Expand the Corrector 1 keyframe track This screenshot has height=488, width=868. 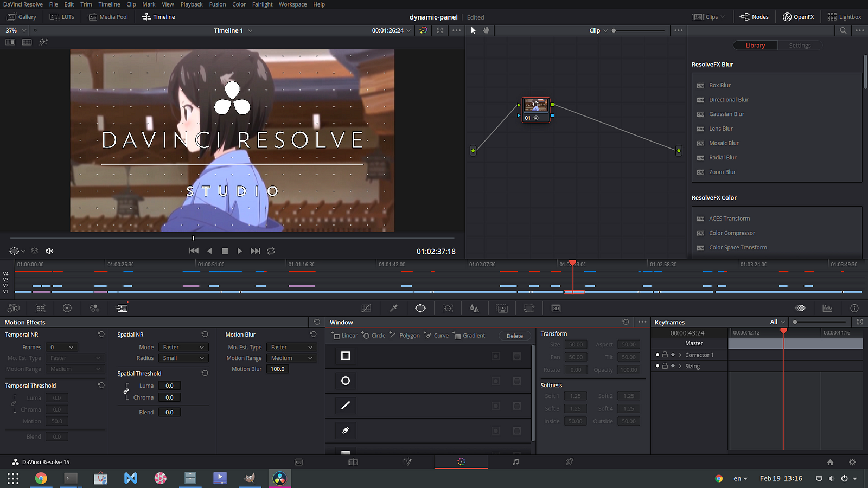(680, 355)
